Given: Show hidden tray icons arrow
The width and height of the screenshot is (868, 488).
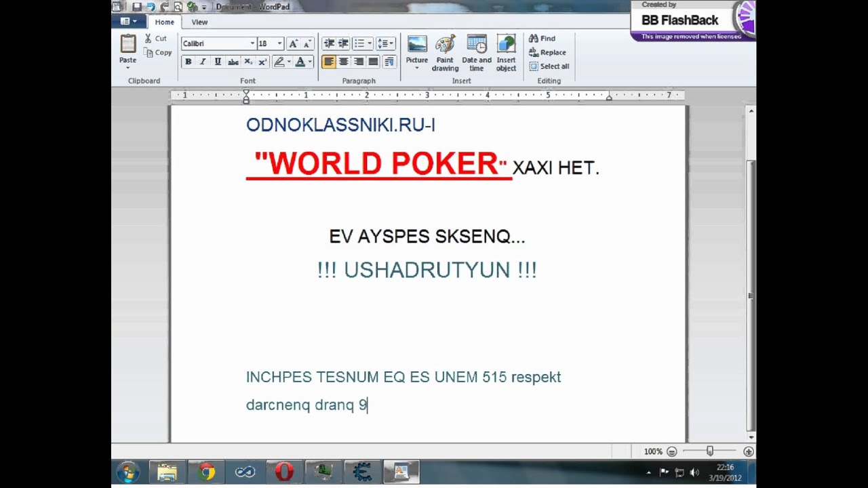Looking at the screenshot, I should (x=649, y=472).
